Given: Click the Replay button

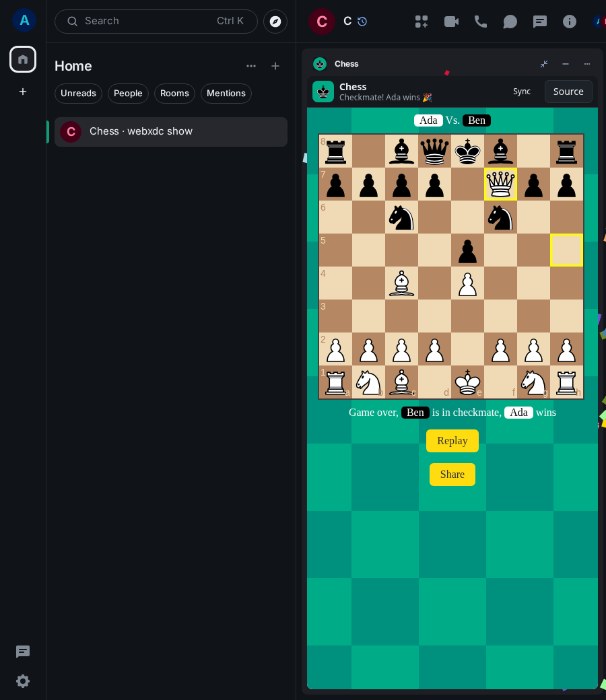Looking at the screenshot, I should click(x=452, y=441).
